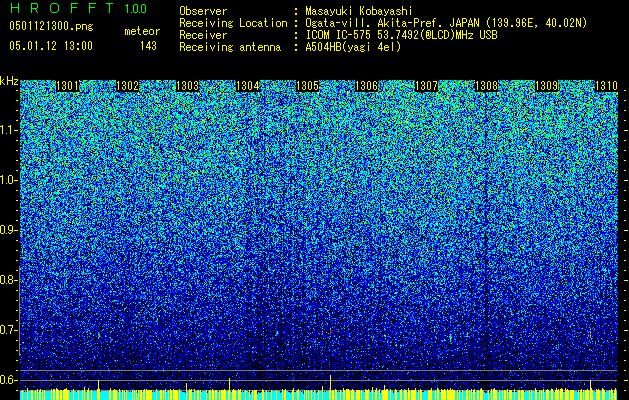Click the antenna text A504HB(yagi 4el)
The width and height of the screenshot is (629, 400).
point(353,47)
